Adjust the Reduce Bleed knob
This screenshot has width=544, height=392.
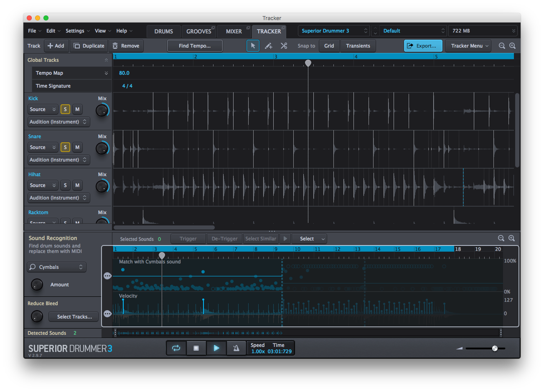pyautogui.click(x=37, y=316)
